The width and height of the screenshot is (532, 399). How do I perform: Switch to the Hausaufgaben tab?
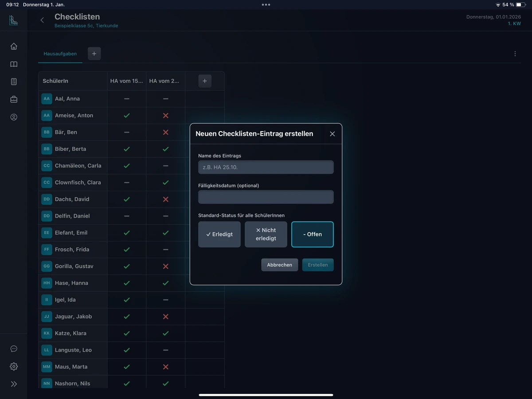[x=60, y=54]
